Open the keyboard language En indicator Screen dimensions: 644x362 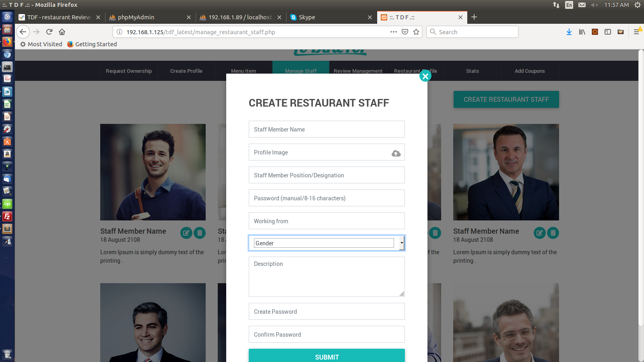(569, 5)
